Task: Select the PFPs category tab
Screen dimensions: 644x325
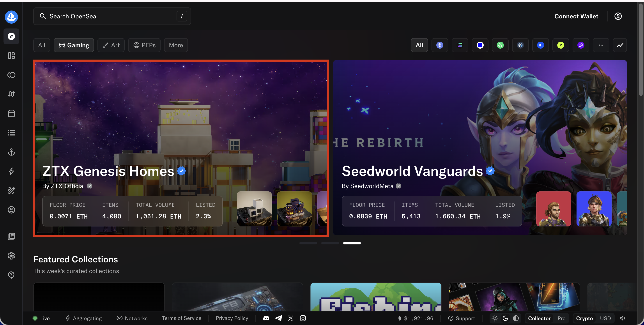Action: point(144,45)
